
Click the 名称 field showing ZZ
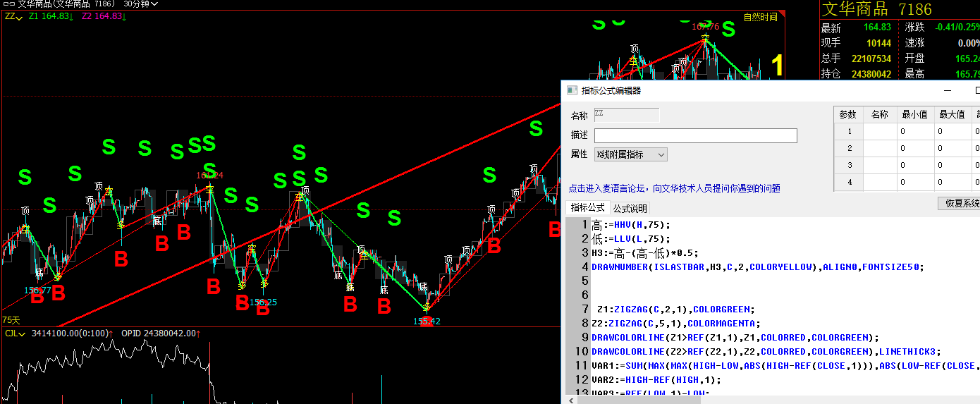click(627, 115)
